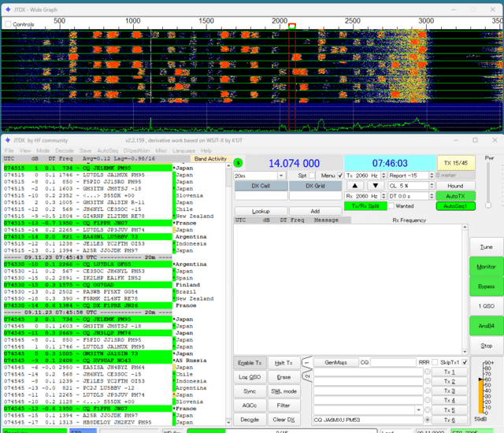Click the Tune button
This screenshot has height=433, width=504.
point(487,246)
